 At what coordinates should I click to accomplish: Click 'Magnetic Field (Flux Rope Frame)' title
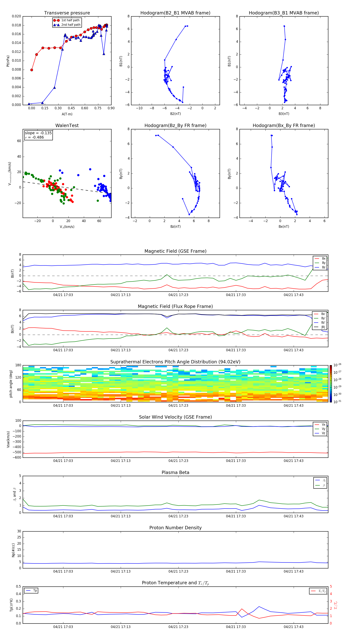coord(175,307)
